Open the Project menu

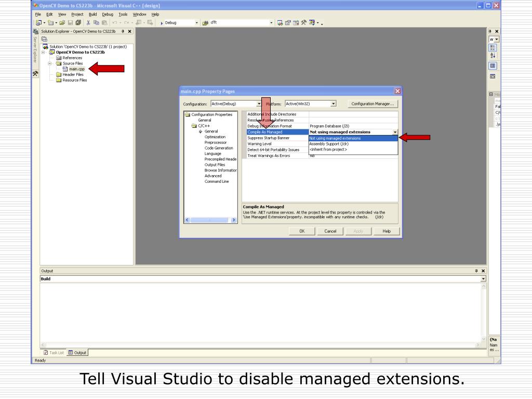click(x=77, y=14)
